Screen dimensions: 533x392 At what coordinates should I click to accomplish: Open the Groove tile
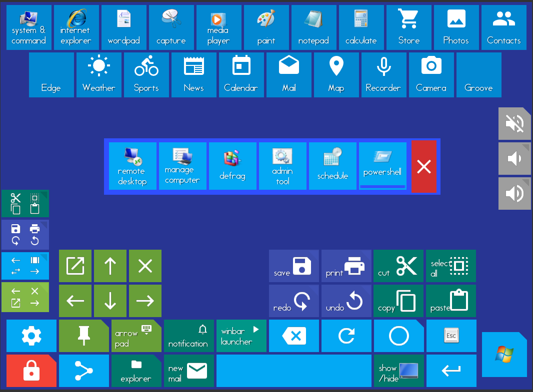[x=479, y=75]
